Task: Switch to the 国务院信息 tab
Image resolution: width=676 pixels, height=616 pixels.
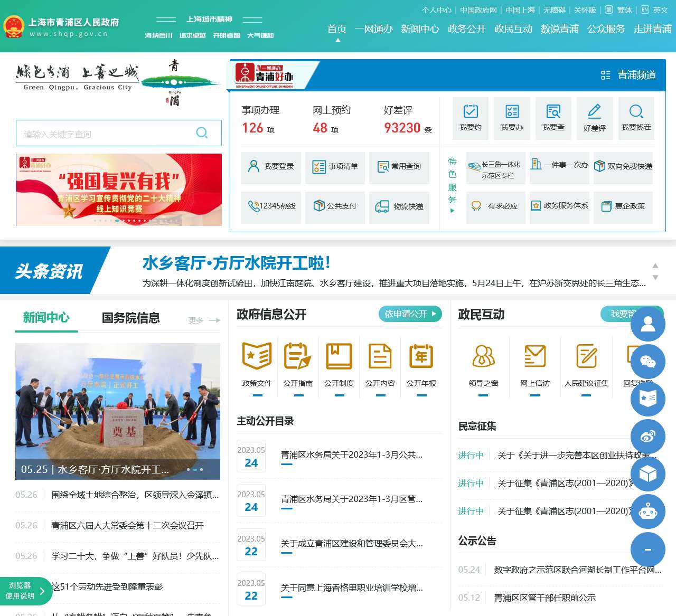Action: 130,318
